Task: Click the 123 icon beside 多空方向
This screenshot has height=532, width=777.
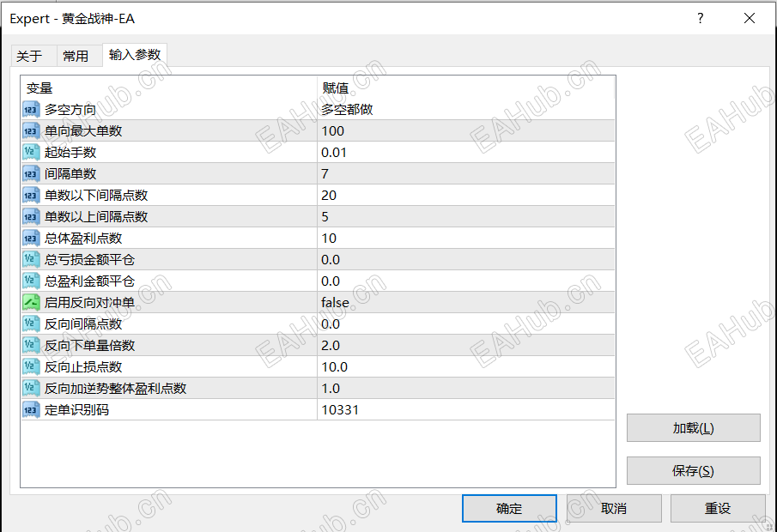Action: 31,109
